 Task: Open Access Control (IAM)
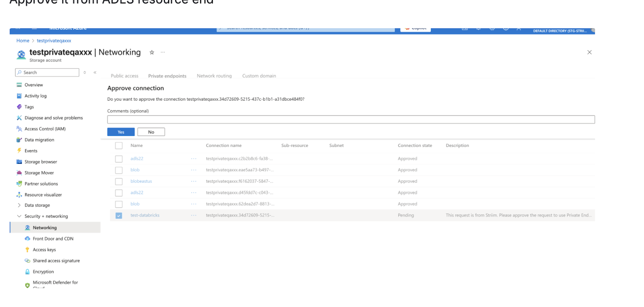pos(45,128)
